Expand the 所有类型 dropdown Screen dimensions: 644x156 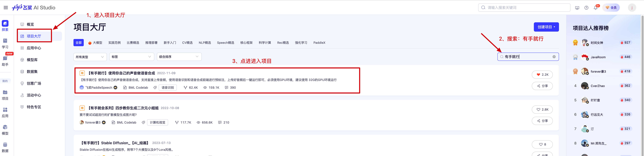90,57
